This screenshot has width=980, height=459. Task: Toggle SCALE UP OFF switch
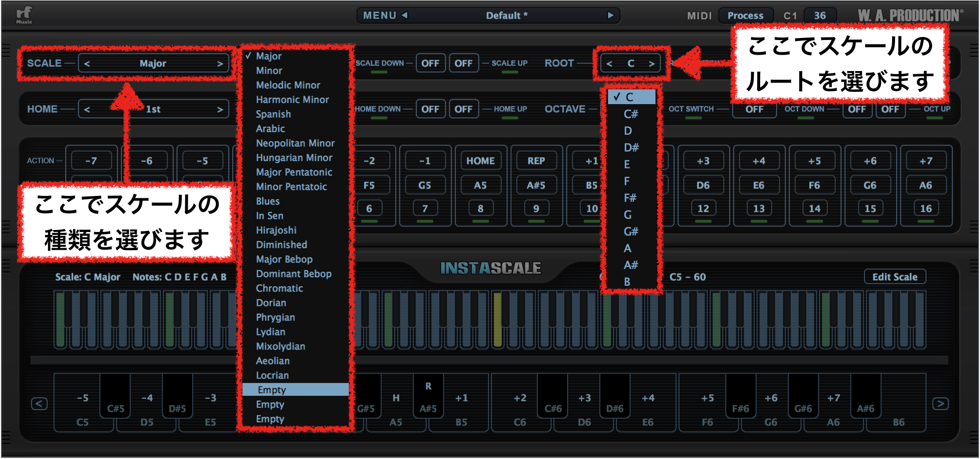click(463, 63)
